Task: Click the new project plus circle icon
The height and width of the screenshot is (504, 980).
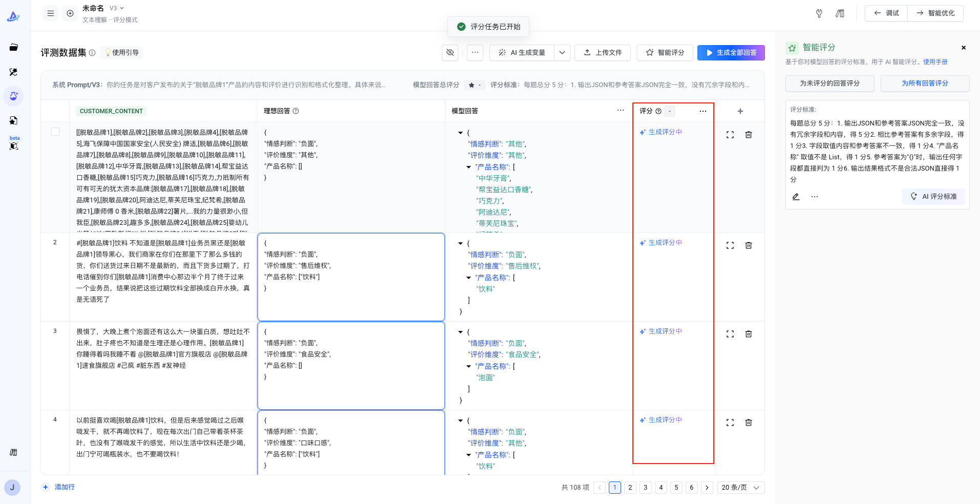Action: 70,13
